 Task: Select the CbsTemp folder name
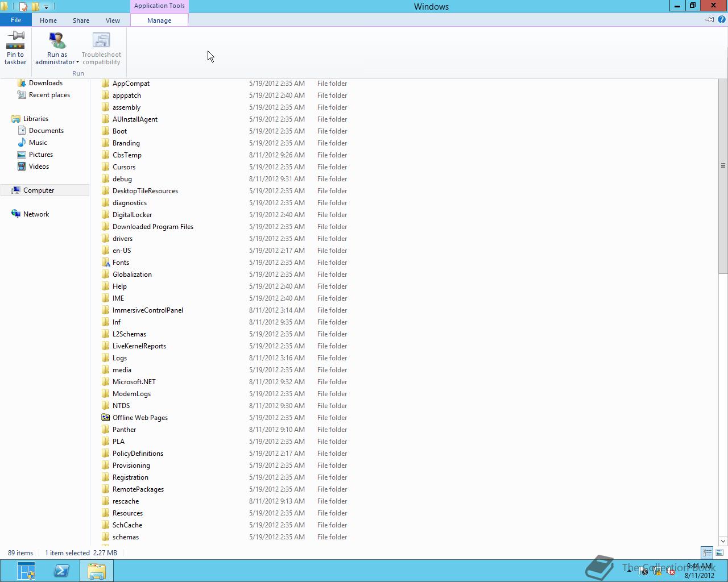tap(127, 155)
